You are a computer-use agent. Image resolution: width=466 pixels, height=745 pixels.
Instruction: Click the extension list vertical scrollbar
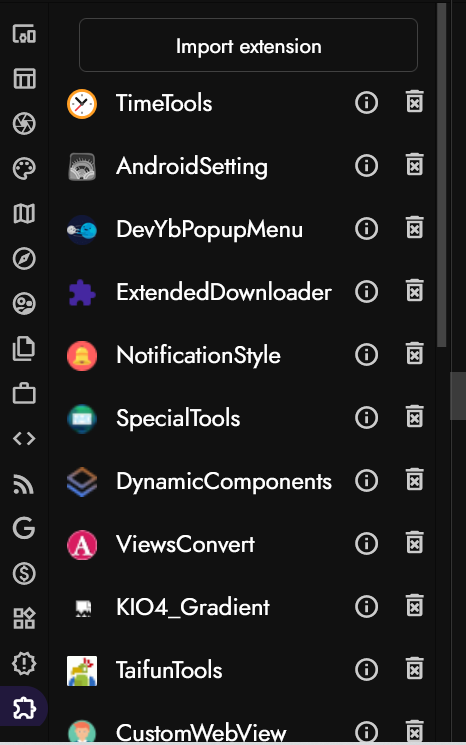441,174
